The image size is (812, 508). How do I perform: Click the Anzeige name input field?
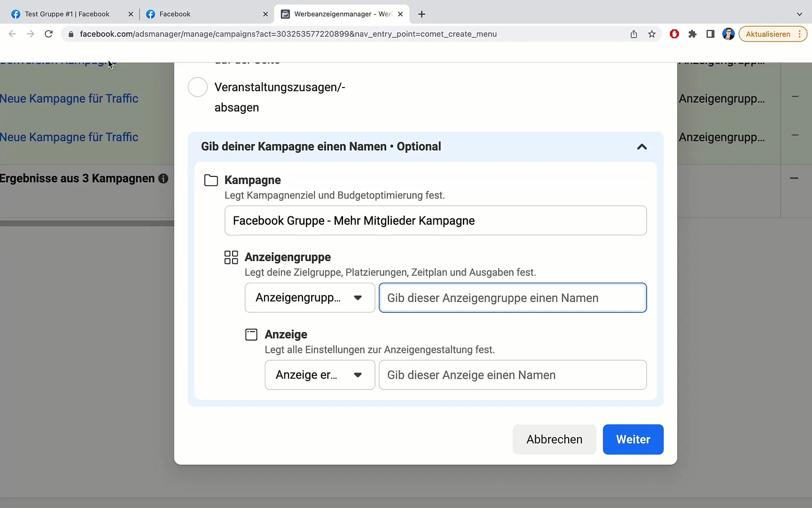point(513,375)
